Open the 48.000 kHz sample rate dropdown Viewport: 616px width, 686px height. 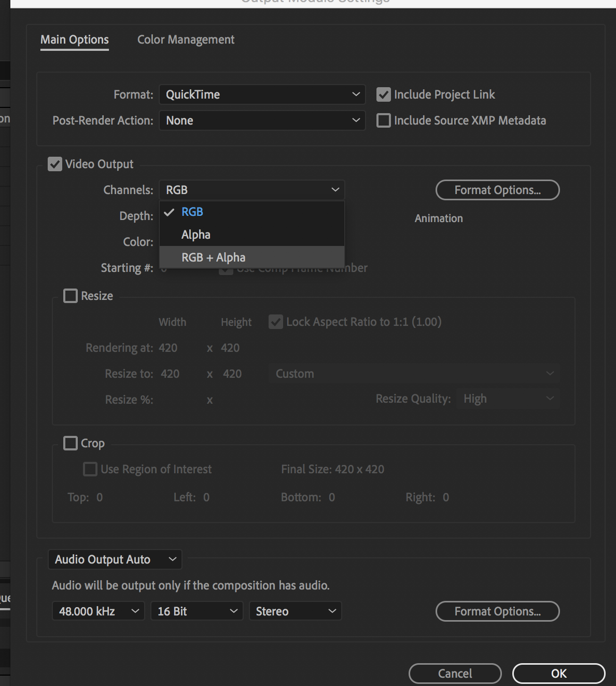pos(99,611)
